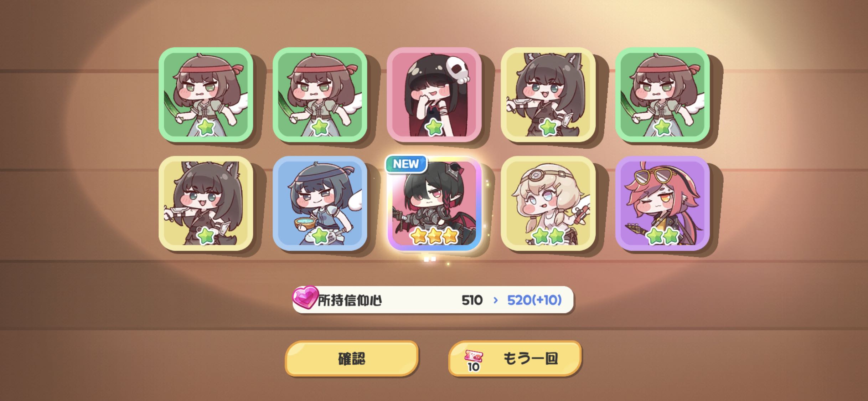This screenshot has width=868, height=401.
Task: Tap the three gold stars rating
Action: 434,236
